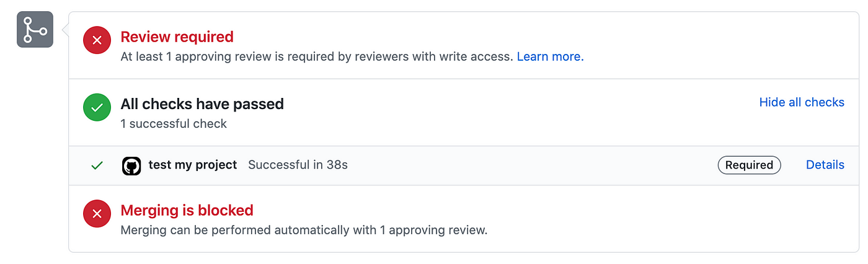Click the 'Merging can be performed automatically' text
868x264 pixels.
coord(304,230)
